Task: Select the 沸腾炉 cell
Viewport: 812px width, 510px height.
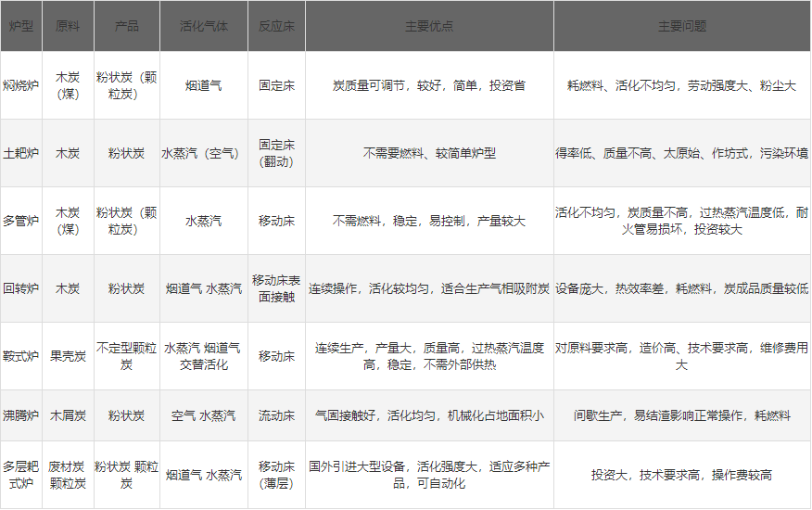Action: point(20,415)
